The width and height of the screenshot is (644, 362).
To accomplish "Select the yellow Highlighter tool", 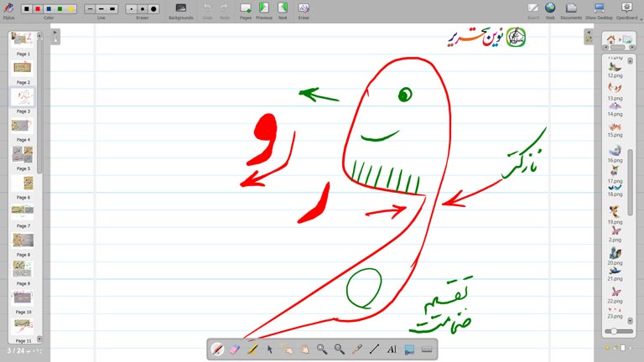I will coord(252,349).
